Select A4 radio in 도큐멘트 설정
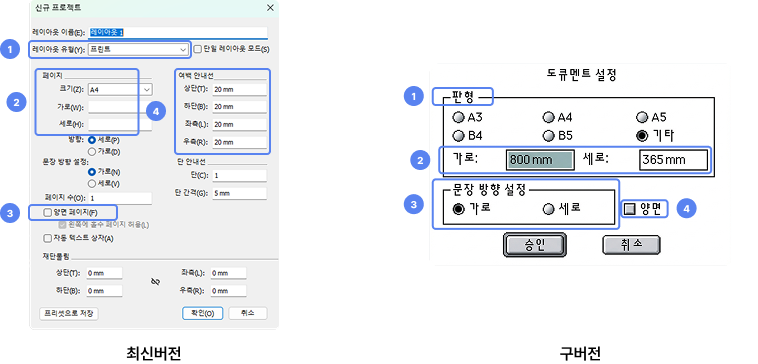This screenshot has height=364, width=758. (x=548, y=117)
